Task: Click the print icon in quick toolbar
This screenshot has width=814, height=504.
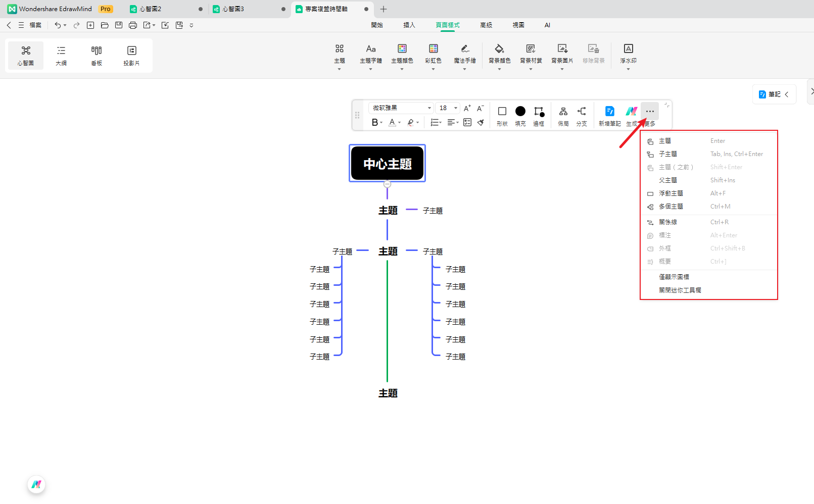Action: point(133,25)
